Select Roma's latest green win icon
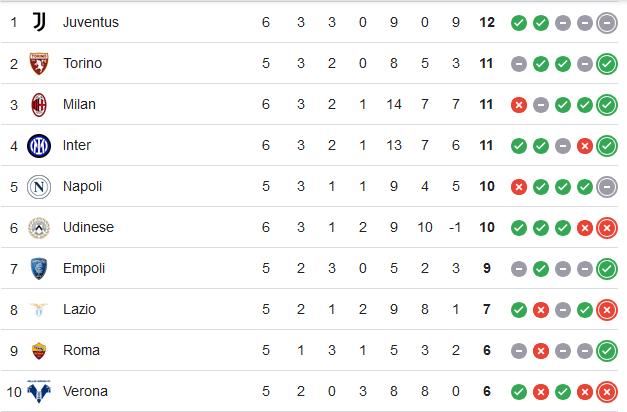Image resolution: width=627 pixels, height=412 pixels. click(607, 351)
